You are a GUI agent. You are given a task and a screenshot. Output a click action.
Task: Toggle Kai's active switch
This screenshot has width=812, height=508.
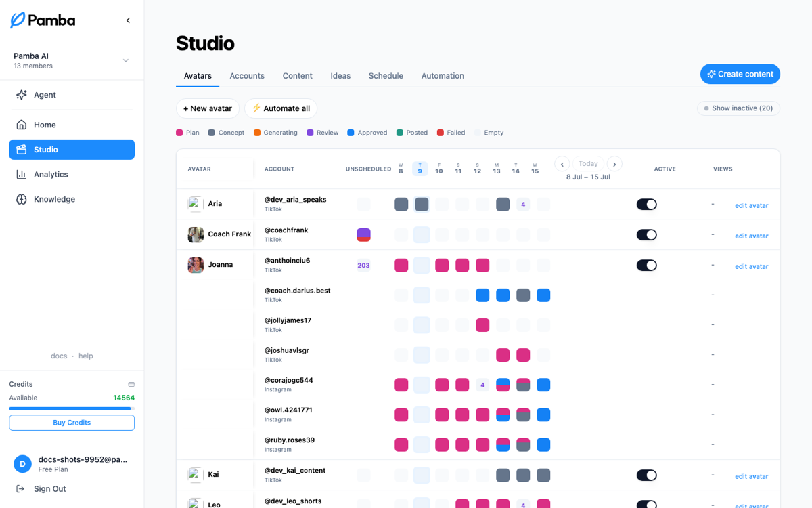coord(647,475)
